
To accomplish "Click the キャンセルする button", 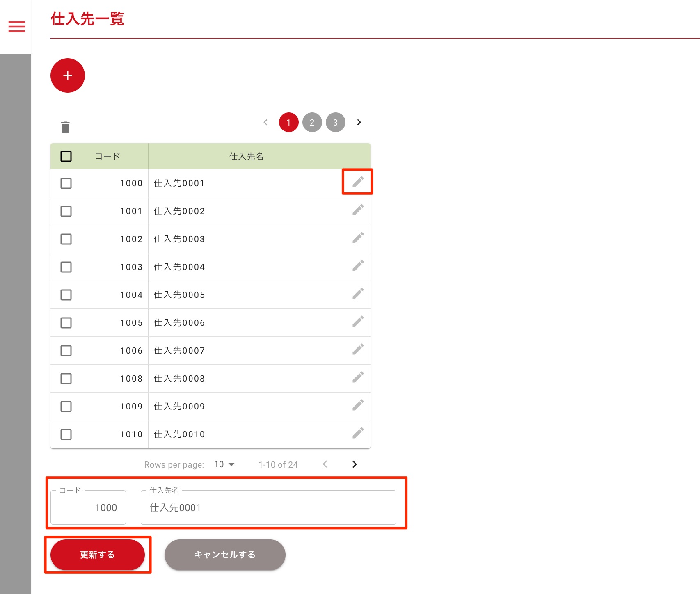I will coord(225,555).
